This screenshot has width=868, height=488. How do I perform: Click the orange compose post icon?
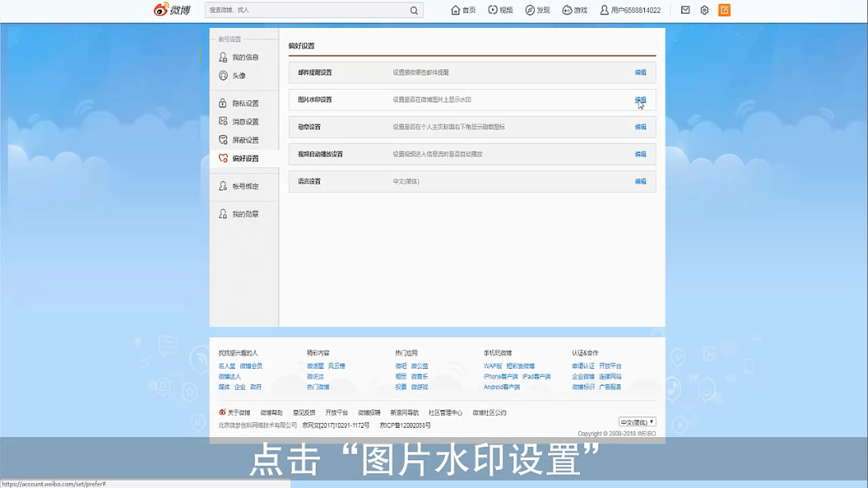(724, 10)
